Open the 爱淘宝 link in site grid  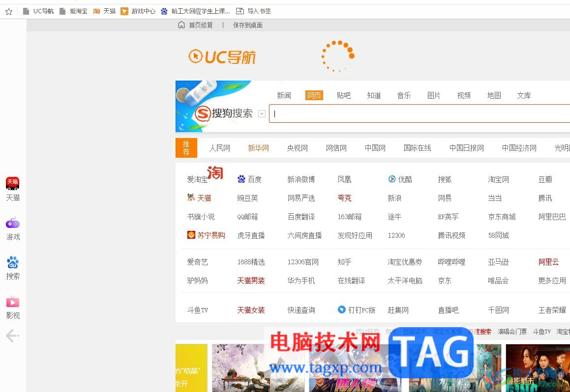197,179
